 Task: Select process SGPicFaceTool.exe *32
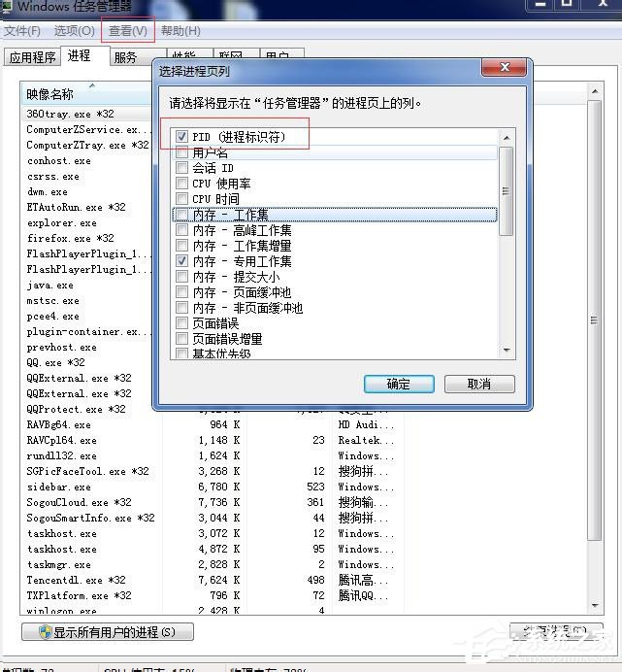pyautogui.click(x=87, y=471)
